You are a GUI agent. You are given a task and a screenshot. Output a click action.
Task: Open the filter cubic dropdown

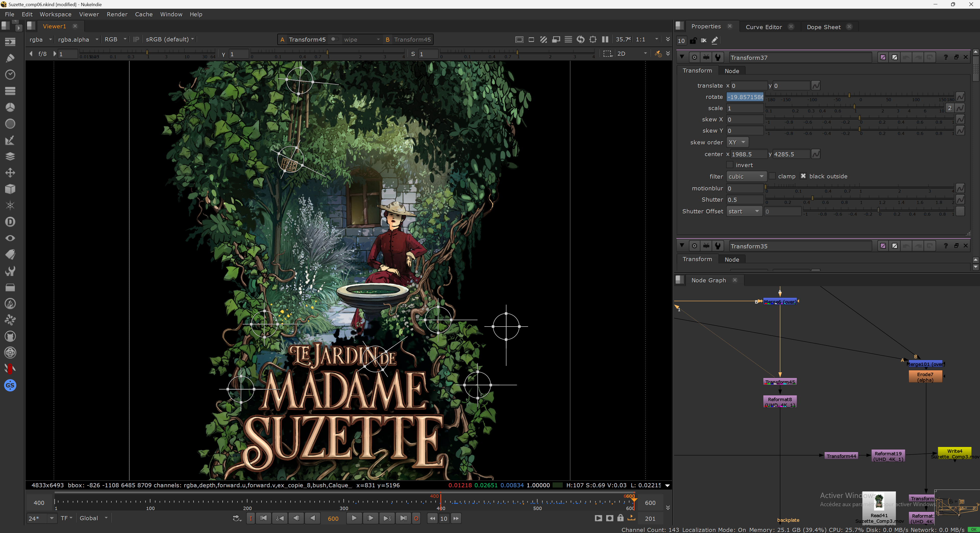pyautogui.click(x=746, y=177)
